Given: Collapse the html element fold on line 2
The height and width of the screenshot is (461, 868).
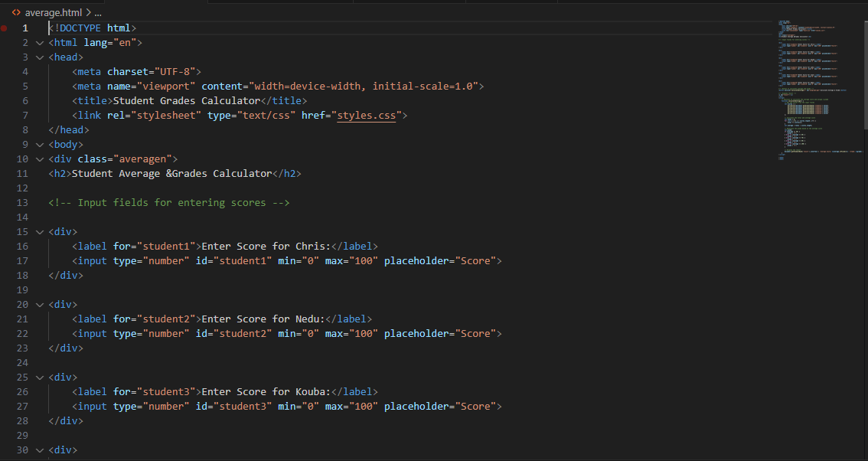Looking at the screenshot, I should pyautogui.click(x=39, y=43).
